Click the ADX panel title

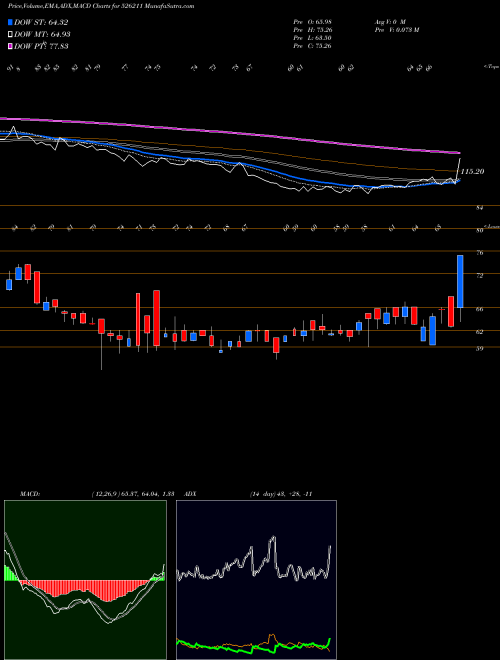coord(191,494)
